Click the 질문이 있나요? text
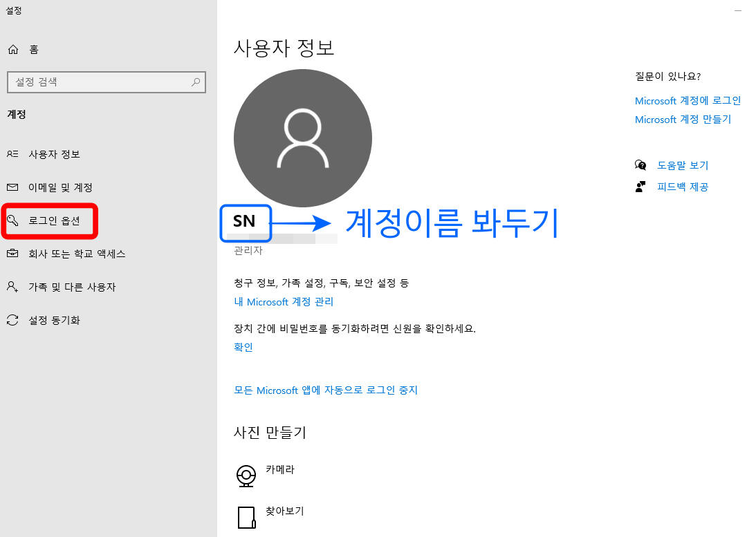Image resolution: width=756 pixels, height=537 pixels. coord(667,76)
